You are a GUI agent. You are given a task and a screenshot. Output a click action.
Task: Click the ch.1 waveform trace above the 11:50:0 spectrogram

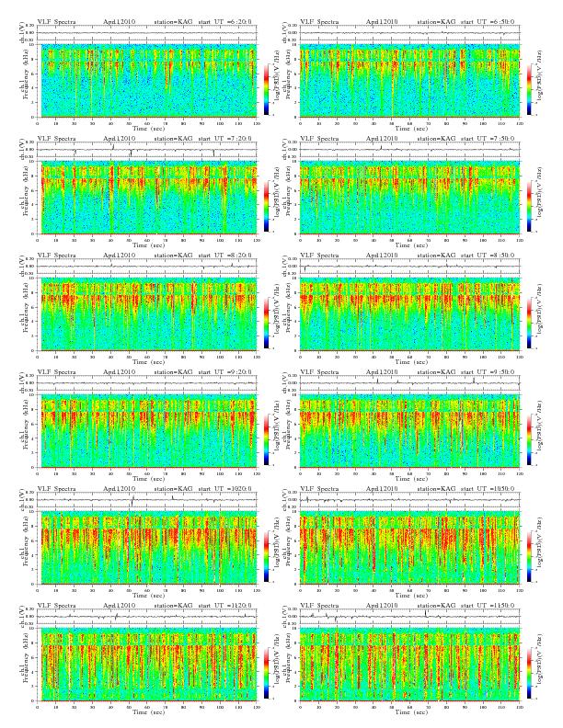pos(409,617)
